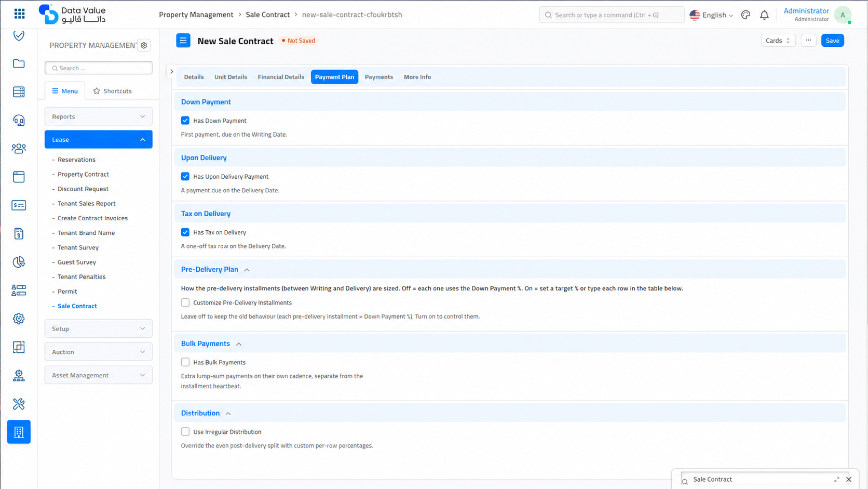Image resolution: width=868 pixels, height=489 pixels.
Task: Uncheck Has Tax on Delivery
Action: (185, 232)
